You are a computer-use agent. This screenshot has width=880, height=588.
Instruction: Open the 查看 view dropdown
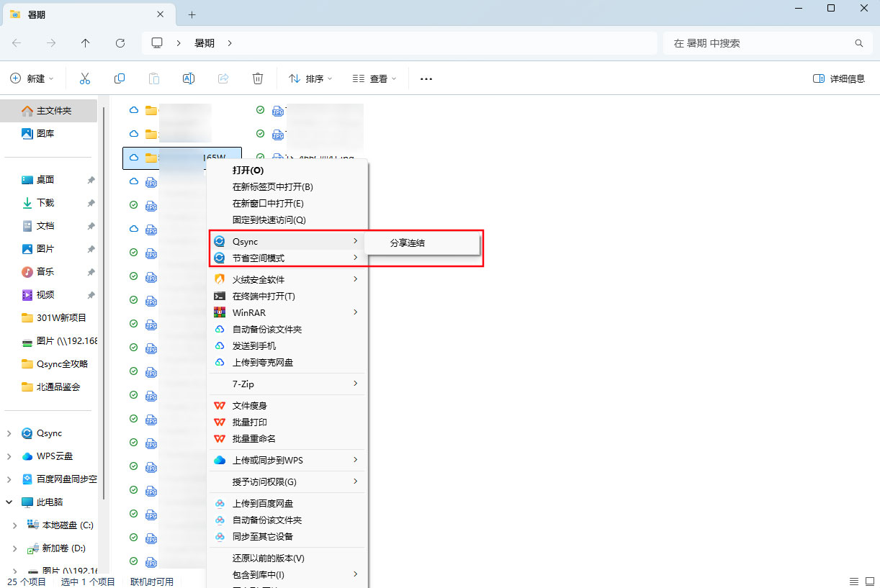(x=374, y=78)
